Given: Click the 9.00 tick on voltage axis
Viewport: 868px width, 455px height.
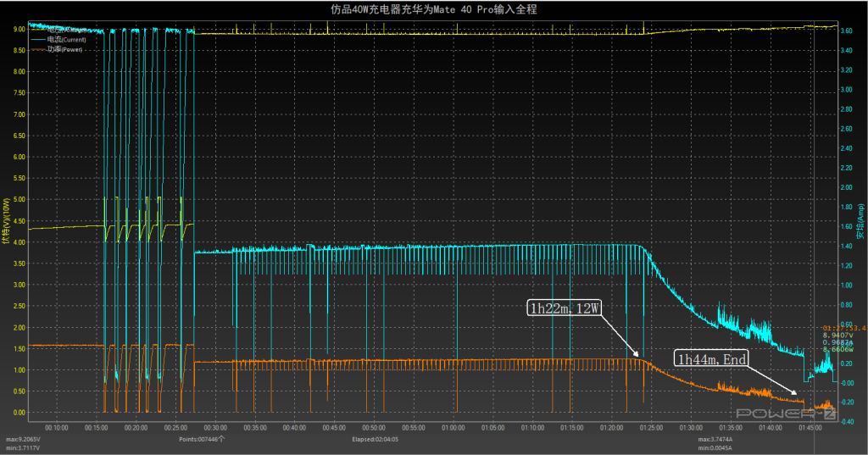Looking at the screenshot, I should point(19,30).
